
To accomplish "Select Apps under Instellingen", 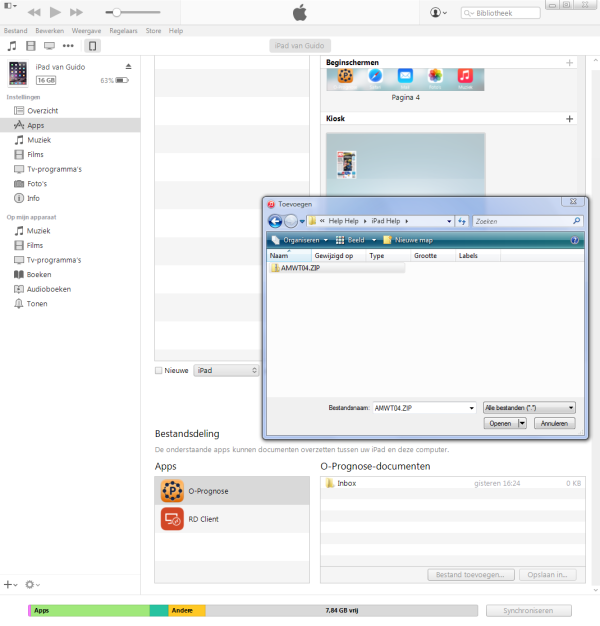I will 70,125.
